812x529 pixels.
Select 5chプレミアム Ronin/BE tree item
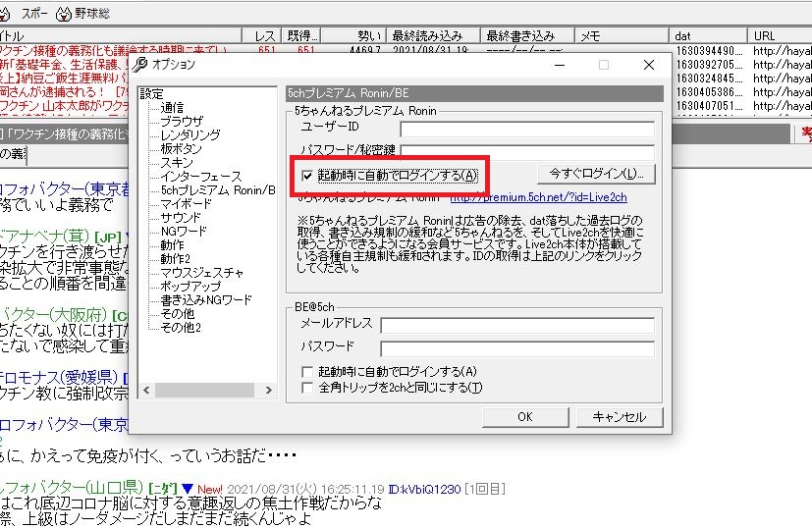click(x=218, y=190)
